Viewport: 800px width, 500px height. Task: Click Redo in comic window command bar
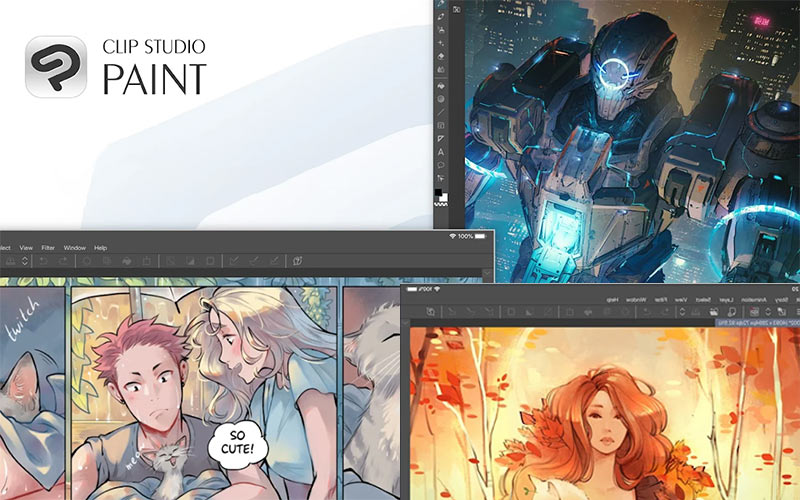(x=64, y=261)
